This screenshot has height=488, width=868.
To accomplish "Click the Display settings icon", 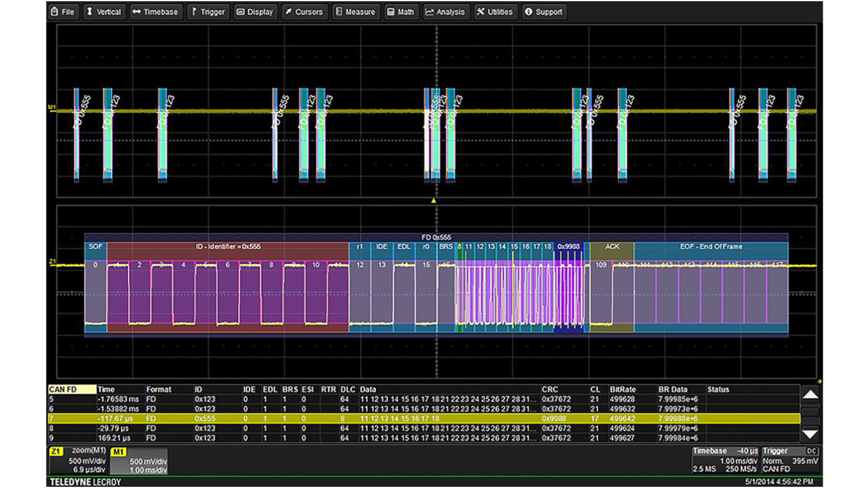I will (240, 11).
